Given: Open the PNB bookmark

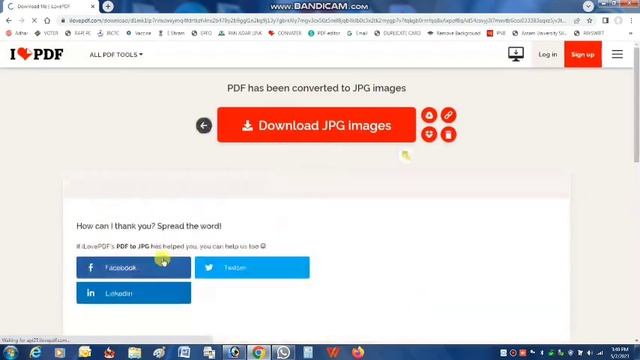Looking at the screenshot, I should [x=496, y=33].
